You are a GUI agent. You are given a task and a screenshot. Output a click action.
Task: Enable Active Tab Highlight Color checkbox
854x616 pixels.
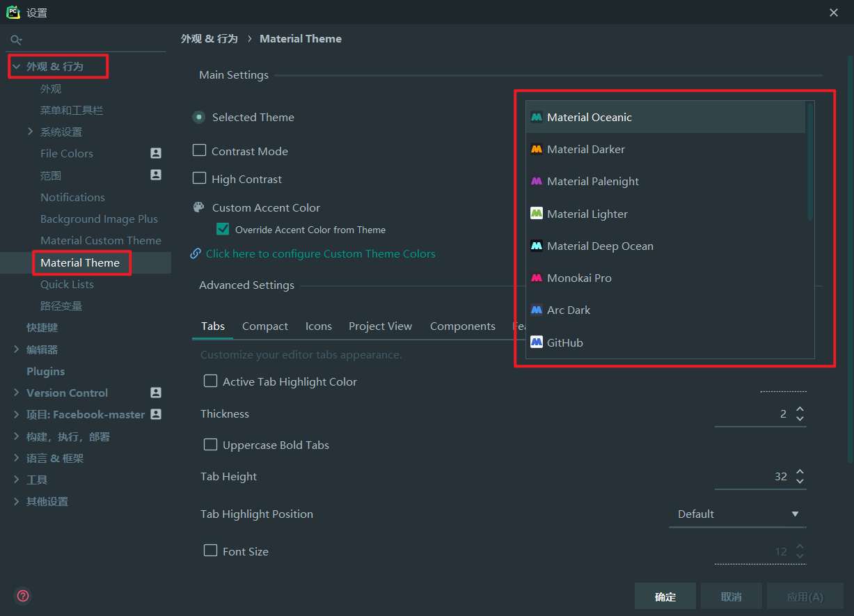[210, 381]
